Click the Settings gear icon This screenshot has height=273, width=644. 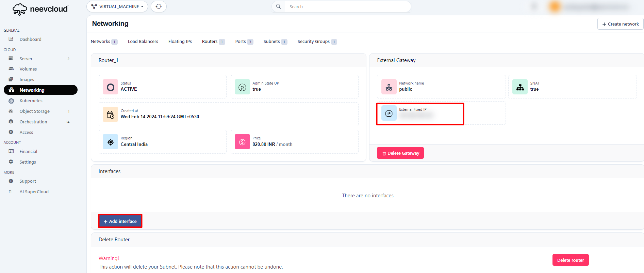tap(11, 162)
